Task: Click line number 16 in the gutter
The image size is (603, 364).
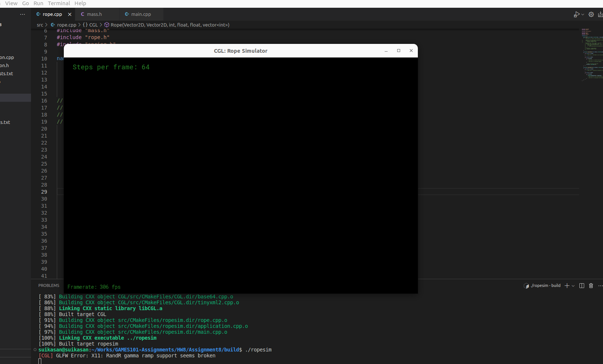Action: 44,101
